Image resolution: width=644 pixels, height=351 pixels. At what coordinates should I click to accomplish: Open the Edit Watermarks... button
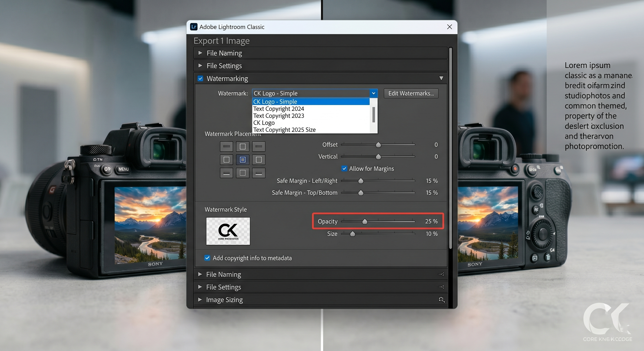(x=411, y=93)
